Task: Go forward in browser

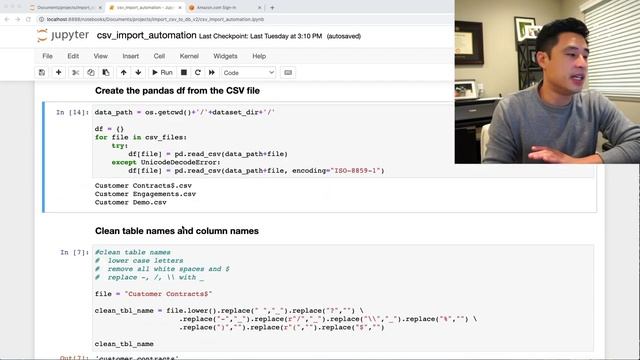Action: (x=18, y=19)
